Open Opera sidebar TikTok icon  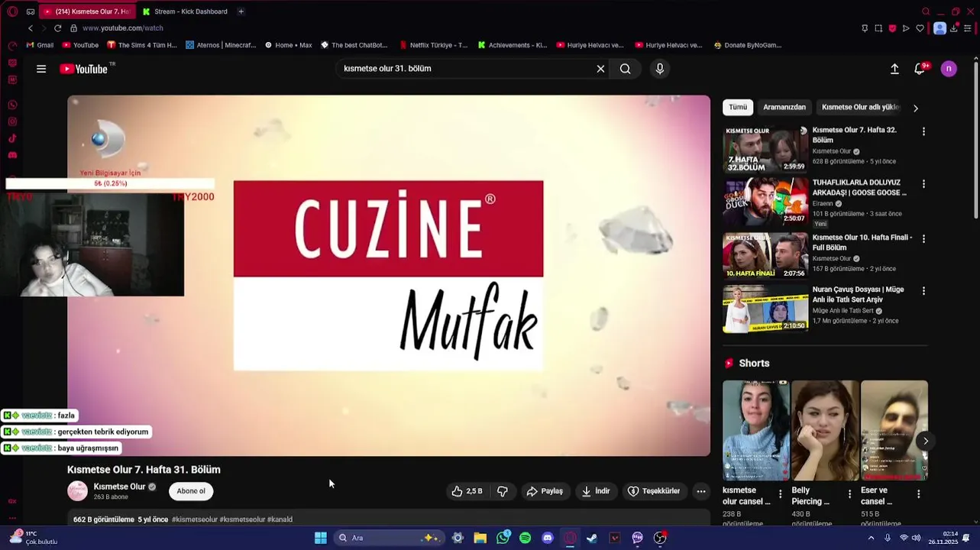[12, 138]
